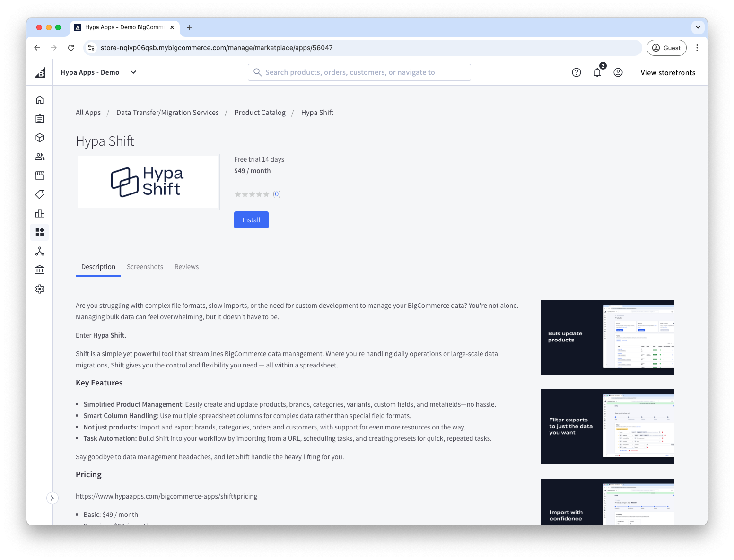
Task: Click the Customers icon in the sidebar
Action: pyautogui.click(x=40, y=157)
